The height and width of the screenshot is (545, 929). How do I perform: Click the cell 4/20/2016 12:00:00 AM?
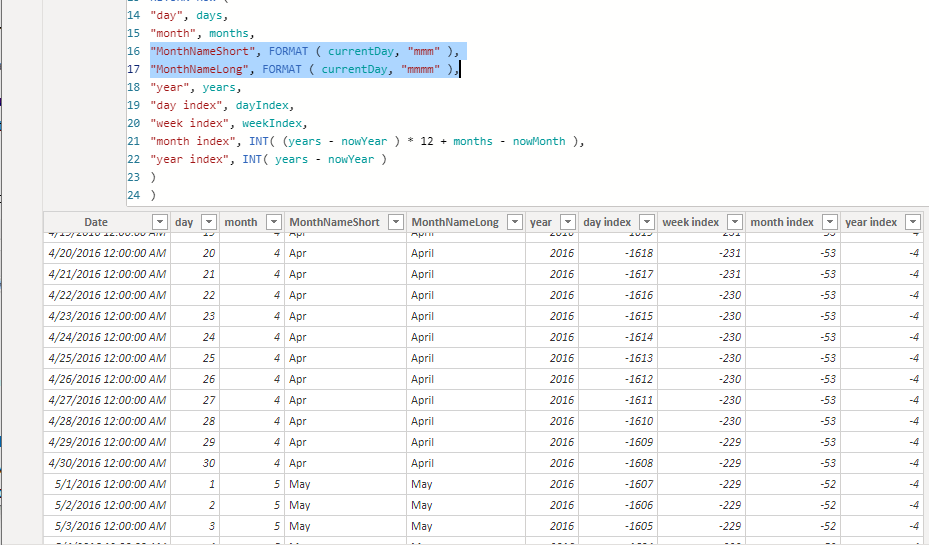[x=107, y=253]
